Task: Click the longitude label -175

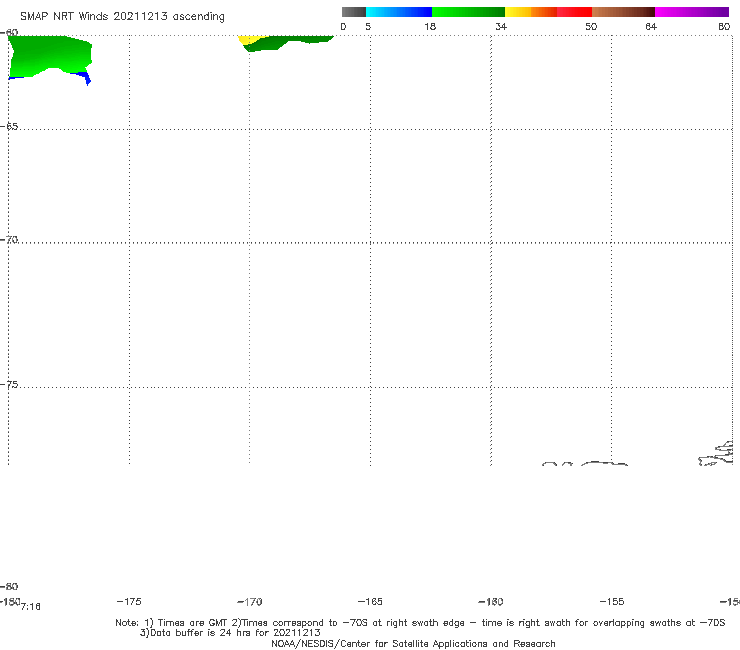Action: tap(129, 602)
